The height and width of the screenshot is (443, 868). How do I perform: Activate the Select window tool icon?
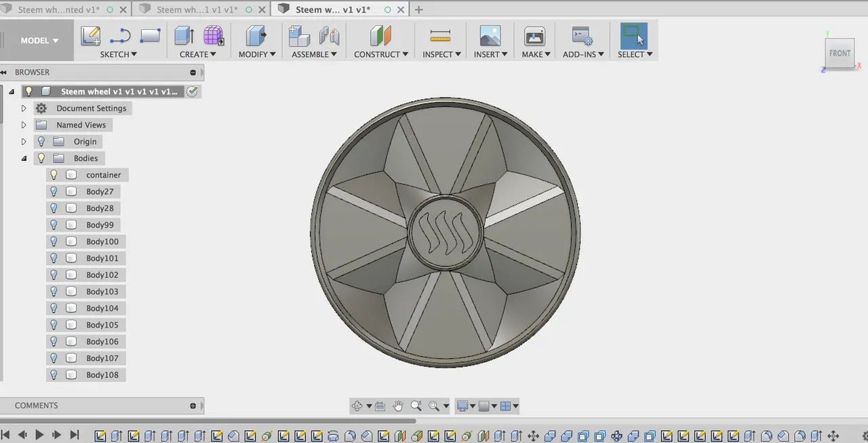tap(634, 36)
